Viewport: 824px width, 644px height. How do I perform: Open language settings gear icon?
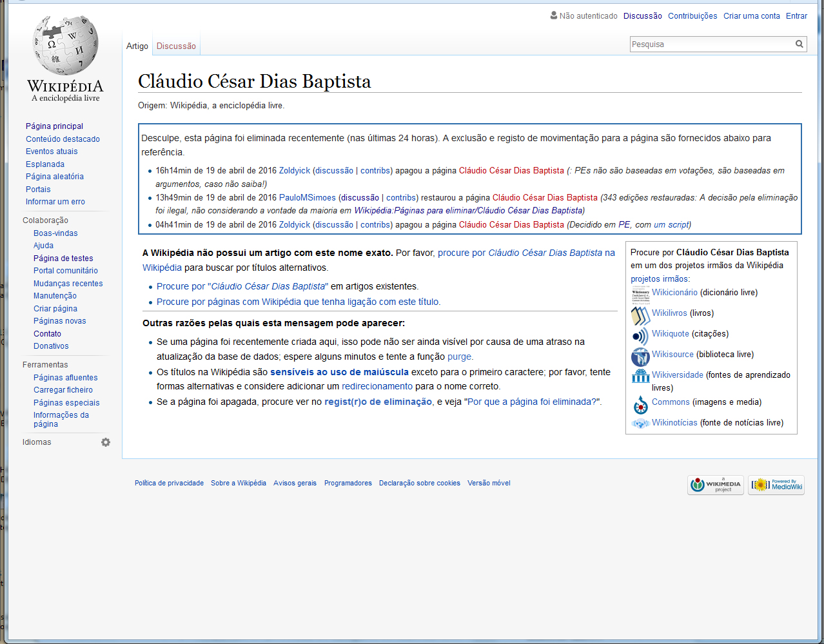coord(106,442)
